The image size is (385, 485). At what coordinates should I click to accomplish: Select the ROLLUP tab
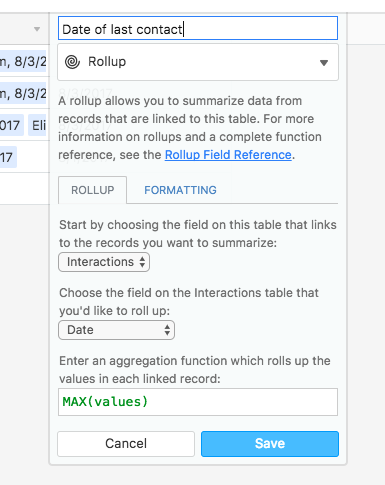(x=93, y=190)
